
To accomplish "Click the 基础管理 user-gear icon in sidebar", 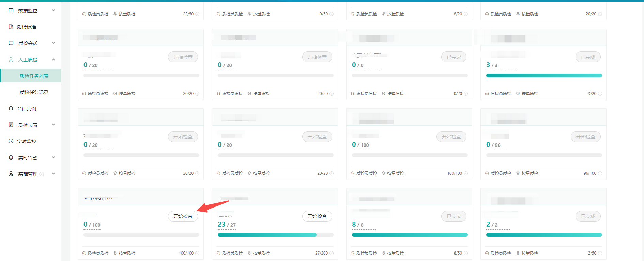I will point(11,174).
